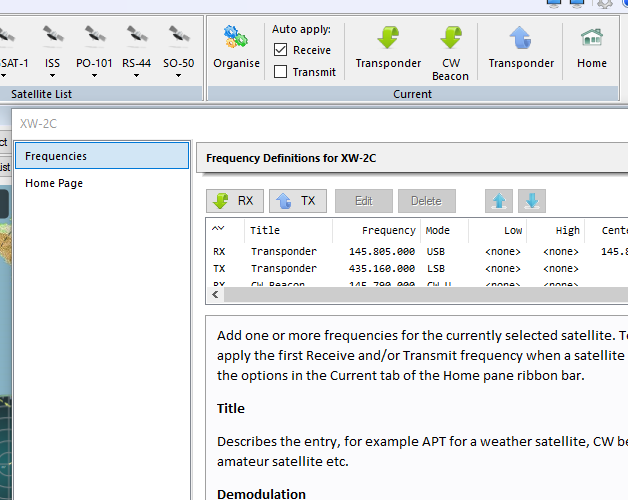This screenshot has height=500, width=628.
Task: Select the RS-44 satellite icon
Action: 137,34
